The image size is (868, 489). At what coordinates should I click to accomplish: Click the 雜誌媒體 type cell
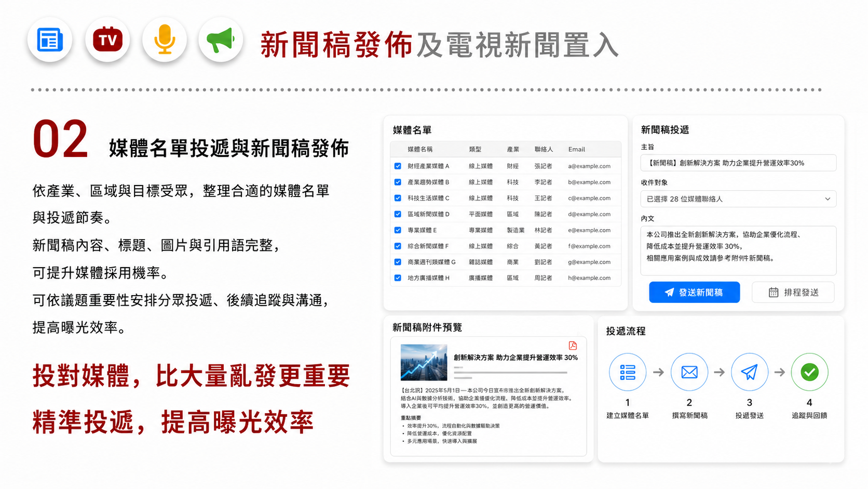pyautogui.click(x=481, y=262)
